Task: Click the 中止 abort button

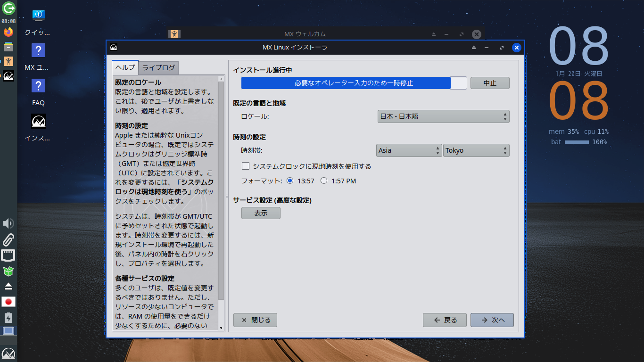Action: click(x=490, y=83)
